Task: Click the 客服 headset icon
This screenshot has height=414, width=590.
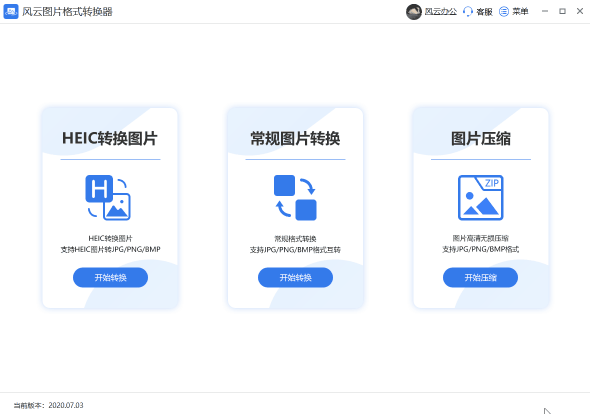Action: point(468,12)
